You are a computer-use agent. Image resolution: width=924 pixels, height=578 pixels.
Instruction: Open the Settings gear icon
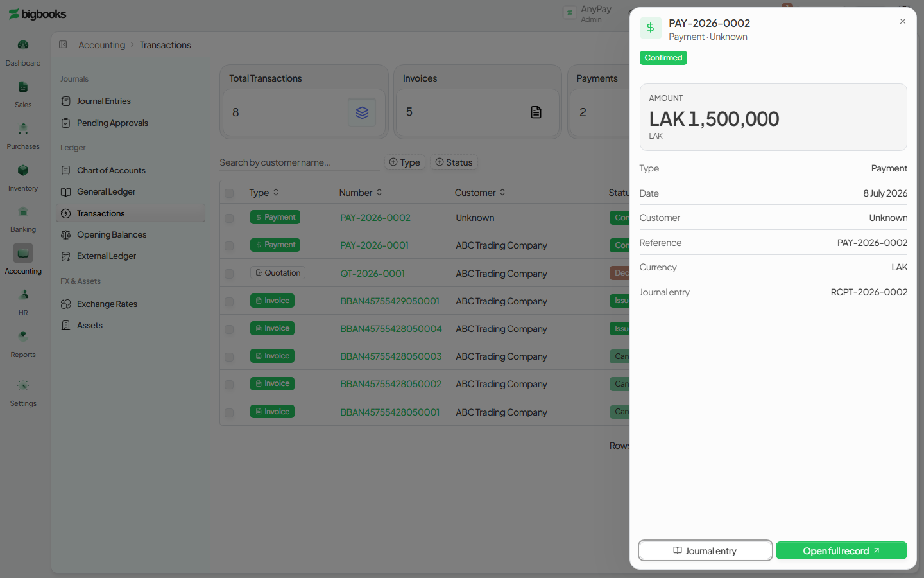click(x=23, y=385)
